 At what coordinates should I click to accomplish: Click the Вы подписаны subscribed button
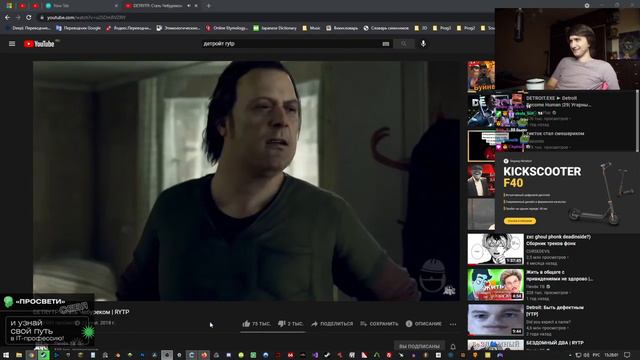(419, 346)
